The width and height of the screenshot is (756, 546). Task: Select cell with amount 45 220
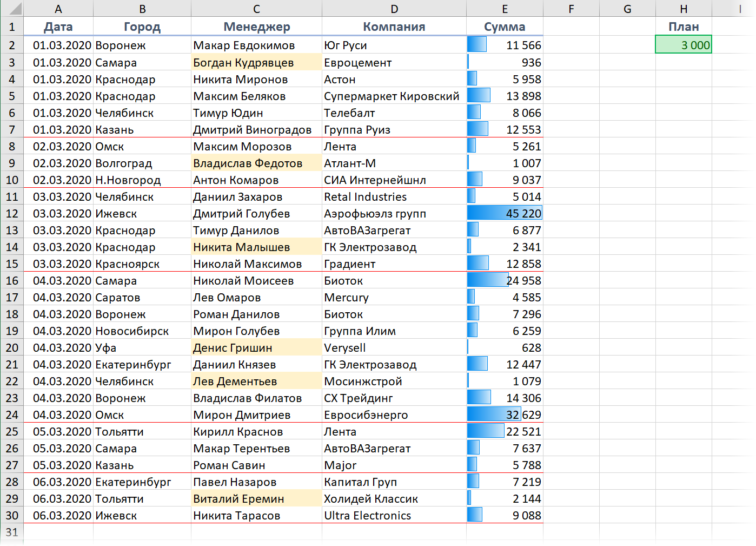tap(505, 213)
